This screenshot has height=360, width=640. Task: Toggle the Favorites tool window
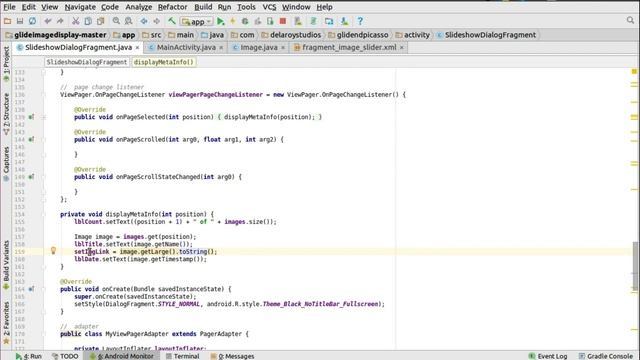click(x=6, y=323)
